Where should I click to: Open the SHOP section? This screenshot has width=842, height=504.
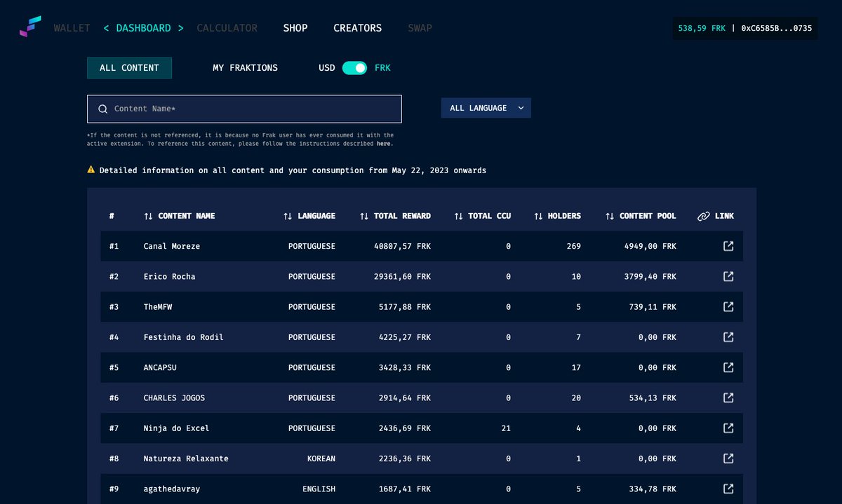(x=295, y=28)
